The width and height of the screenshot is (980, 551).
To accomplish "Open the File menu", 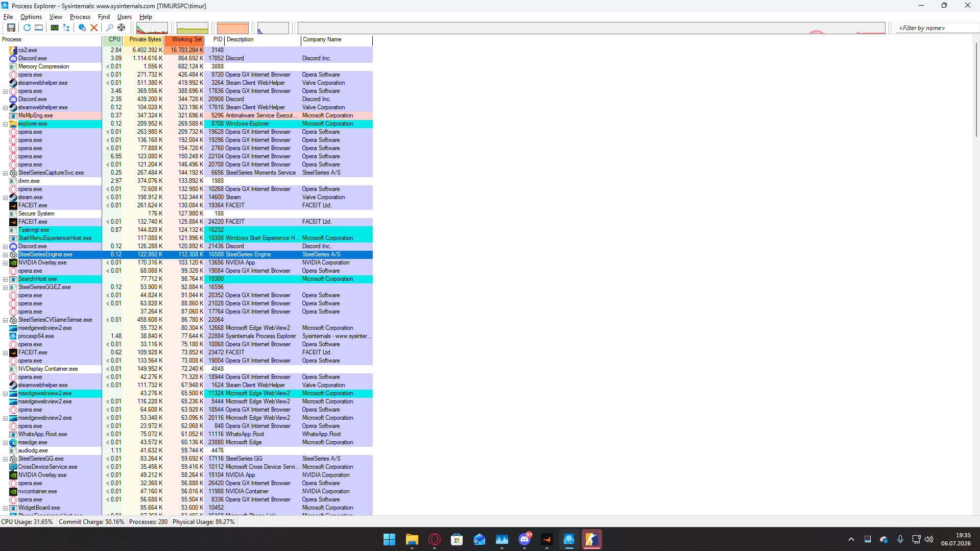I will point(8,17).
